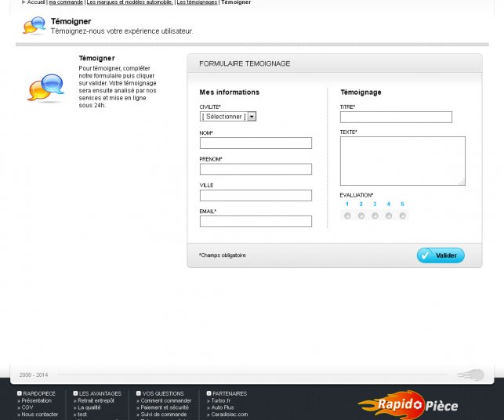
Task: Focus the VILLE input field
Action: (256, 195)
